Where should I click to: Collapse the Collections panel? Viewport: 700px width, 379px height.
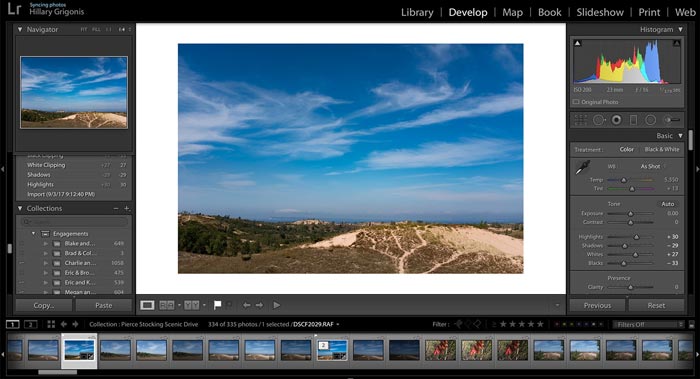[20, 208]
